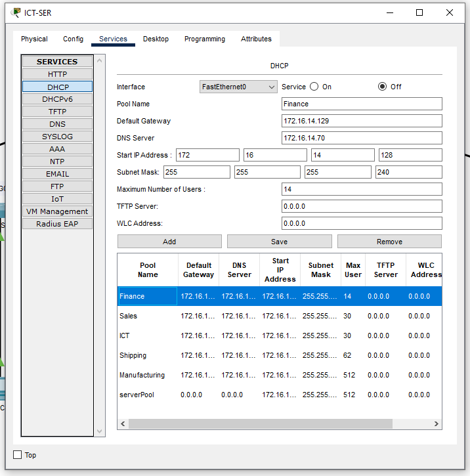This screenshot has height=476, width=470.
Task: Focus the Default Gateway input field
Action: click(361, 121)
